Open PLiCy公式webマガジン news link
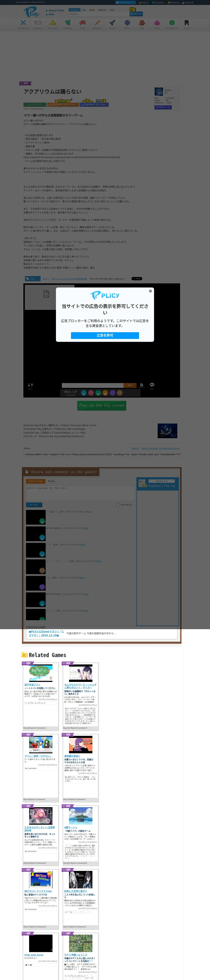The height and width of the screenshot is (980, 210). coord(46,633)
